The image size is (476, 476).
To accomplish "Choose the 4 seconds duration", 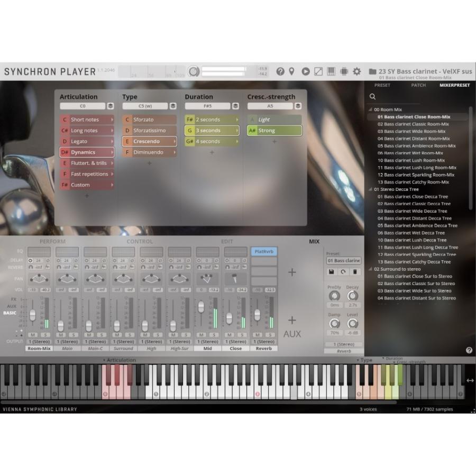I will [212, 142].
